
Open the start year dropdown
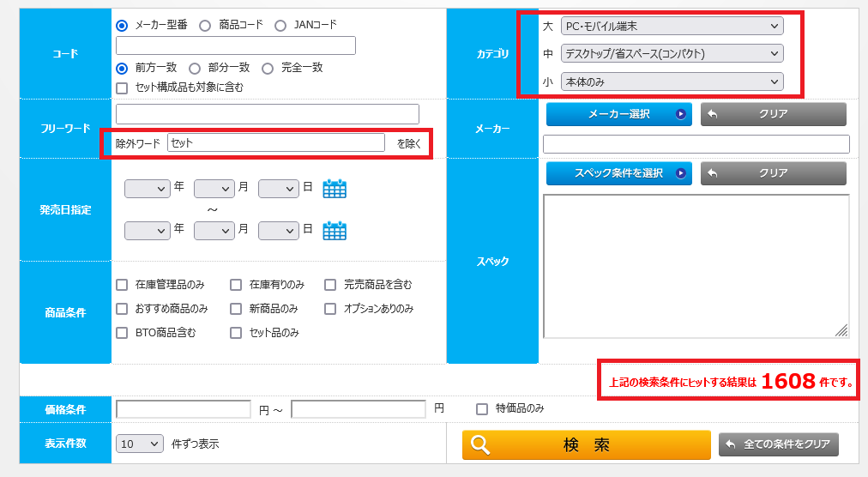point(147,189)
